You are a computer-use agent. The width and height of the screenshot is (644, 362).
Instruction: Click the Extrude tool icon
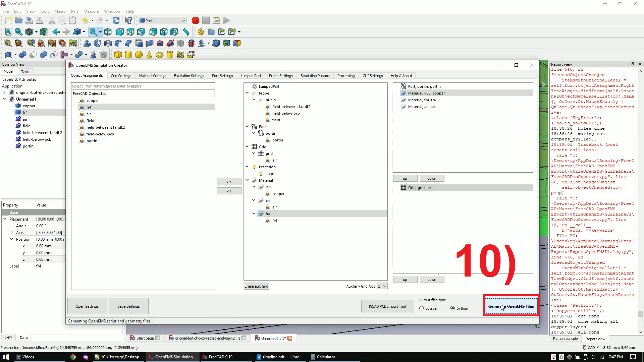pos(87,43)
